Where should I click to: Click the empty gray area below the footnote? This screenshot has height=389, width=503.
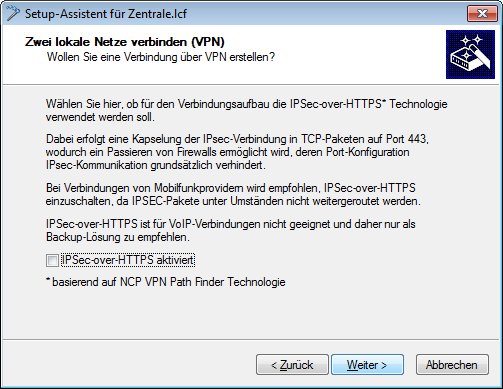(251, 313)
